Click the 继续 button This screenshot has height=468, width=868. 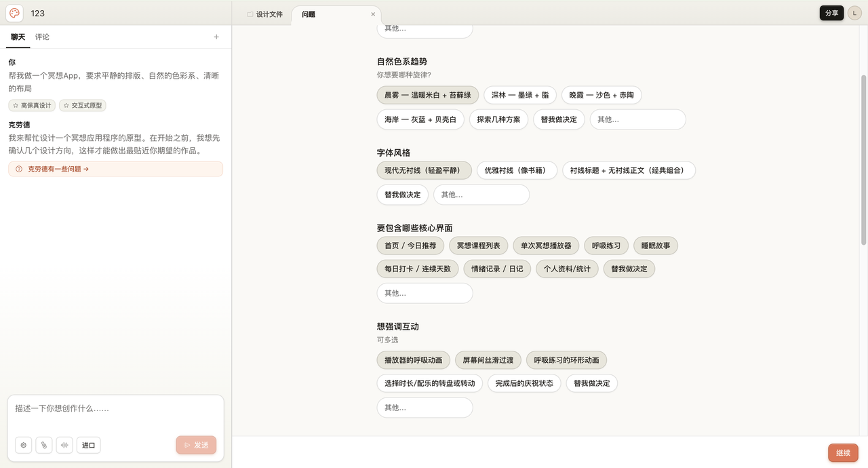[x=843, y=453]
